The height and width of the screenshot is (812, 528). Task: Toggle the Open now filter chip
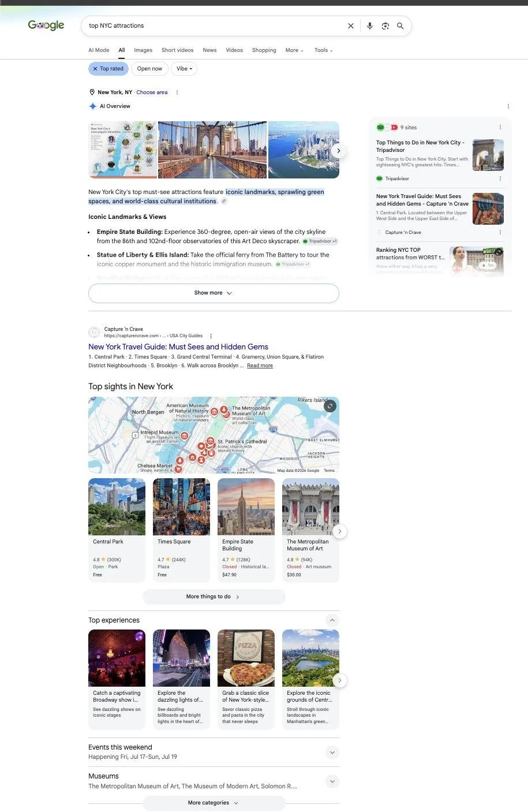tap(149, 69)
